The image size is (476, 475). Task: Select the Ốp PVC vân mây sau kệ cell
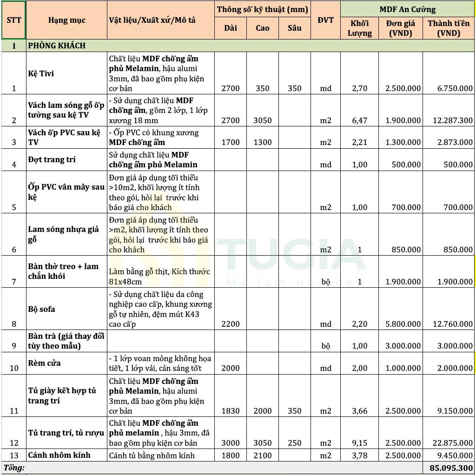pyautogui.click(x=66, y=192)
